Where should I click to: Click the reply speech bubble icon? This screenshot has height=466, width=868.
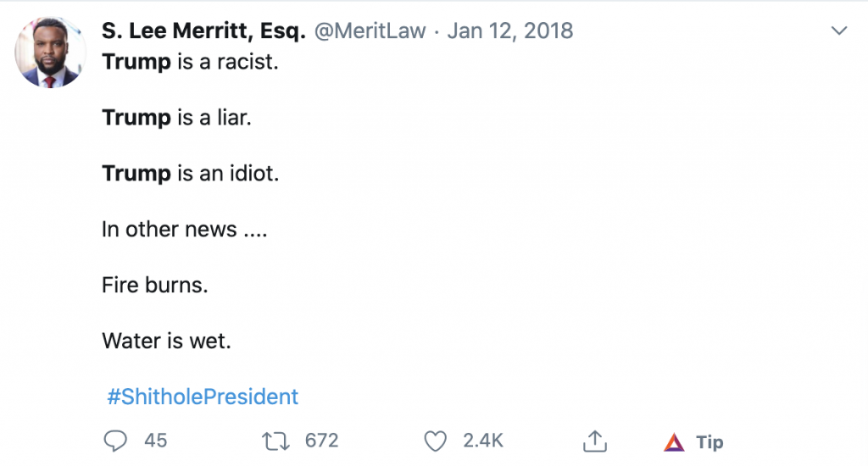[115, 441]
